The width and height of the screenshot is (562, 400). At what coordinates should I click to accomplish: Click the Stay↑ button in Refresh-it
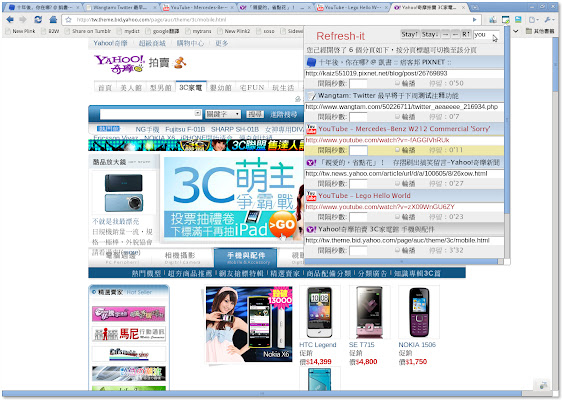pos(410,34)
